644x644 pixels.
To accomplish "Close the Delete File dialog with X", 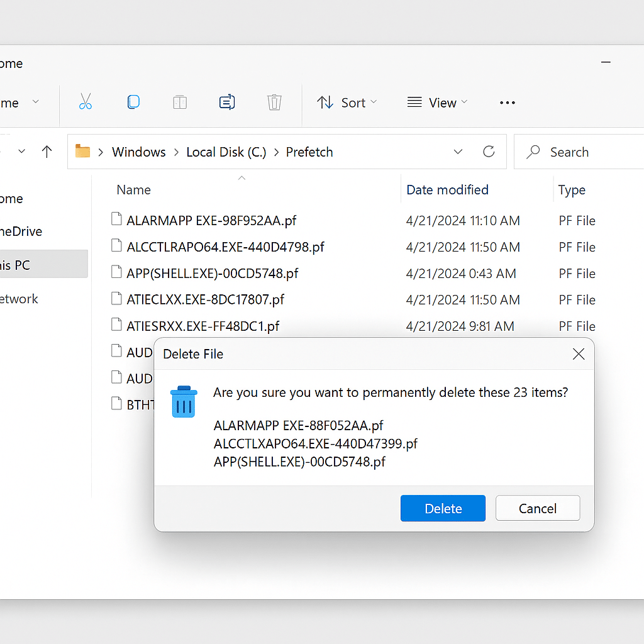I will (x=579, y=353).
